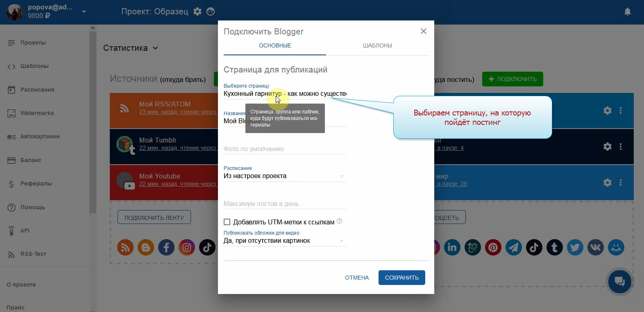Enable the UTM tags checkbox

pyautogui.click(x=227, y=222)
